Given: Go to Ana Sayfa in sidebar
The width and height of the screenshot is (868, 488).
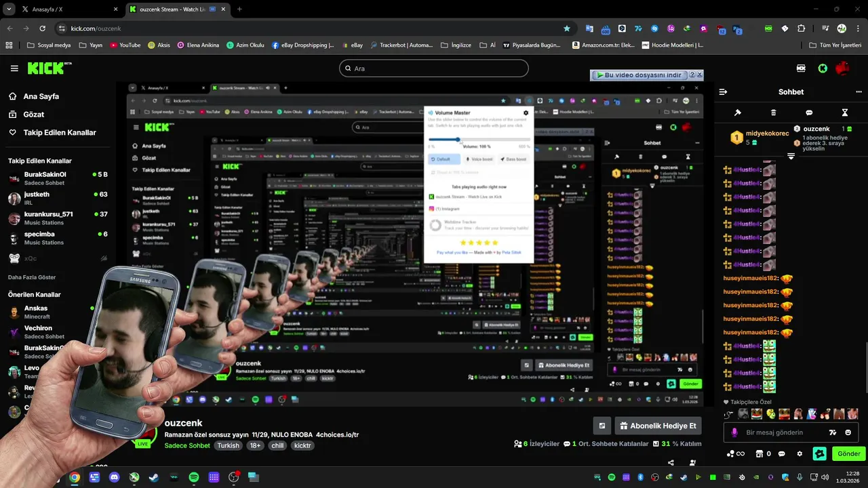Looking at the screenshot, I should 33,96.
